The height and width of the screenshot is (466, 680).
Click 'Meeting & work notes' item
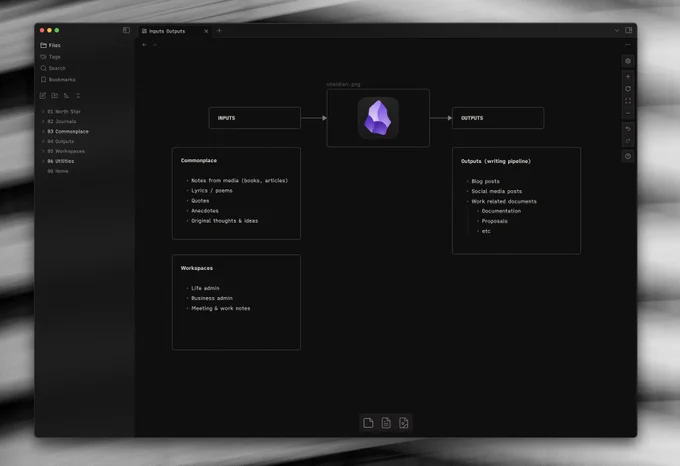coord(221,308)
